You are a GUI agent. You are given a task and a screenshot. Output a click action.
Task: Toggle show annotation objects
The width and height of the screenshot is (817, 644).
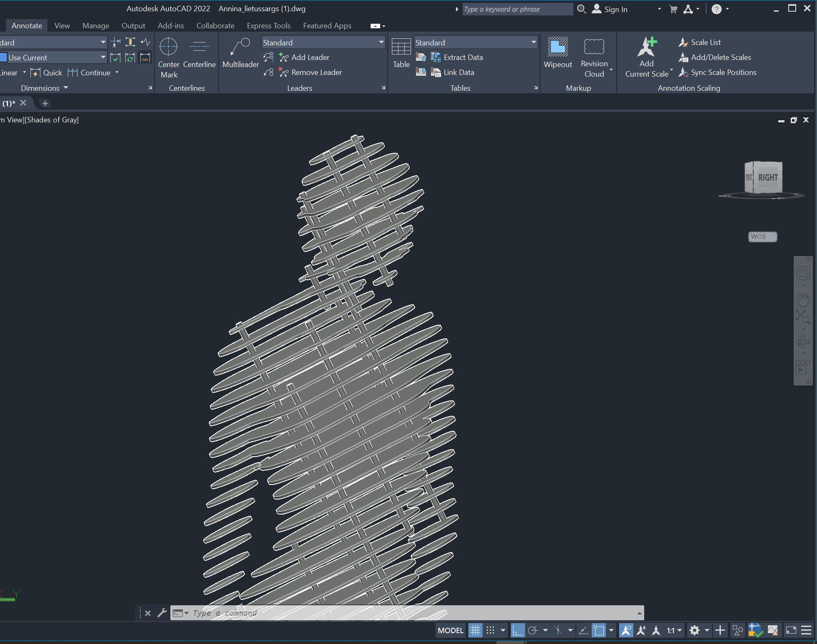pyautogui.click(x=626, y=630)
